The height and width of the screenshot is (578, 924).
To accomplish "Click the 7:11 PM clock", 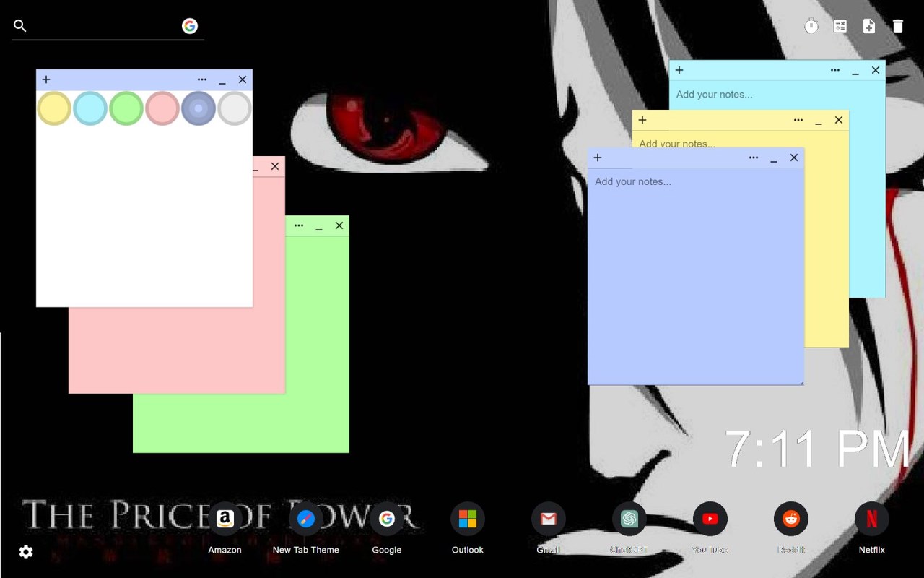I will 818,449.
